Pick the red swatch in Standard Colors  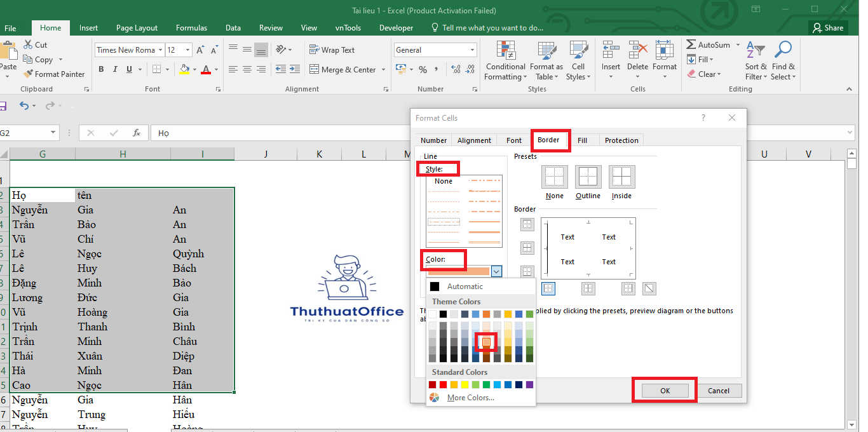(x=443, y=385)
